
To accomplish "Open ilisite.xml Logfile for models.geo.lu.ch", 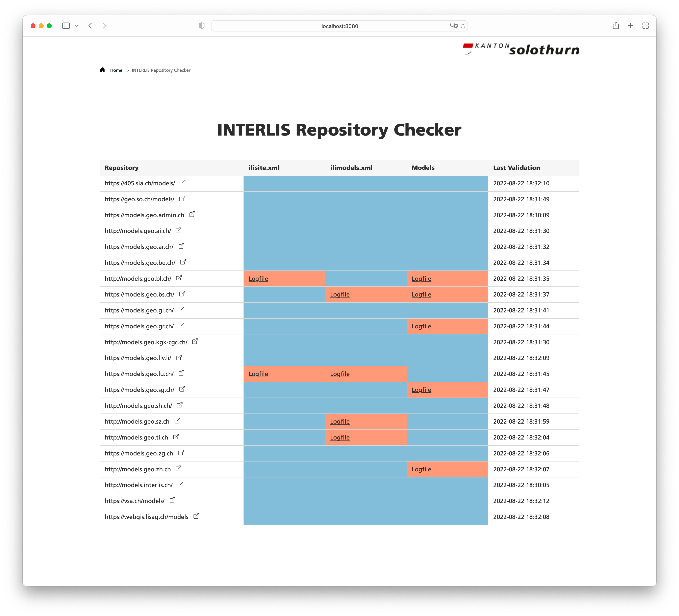I will 258,374.
